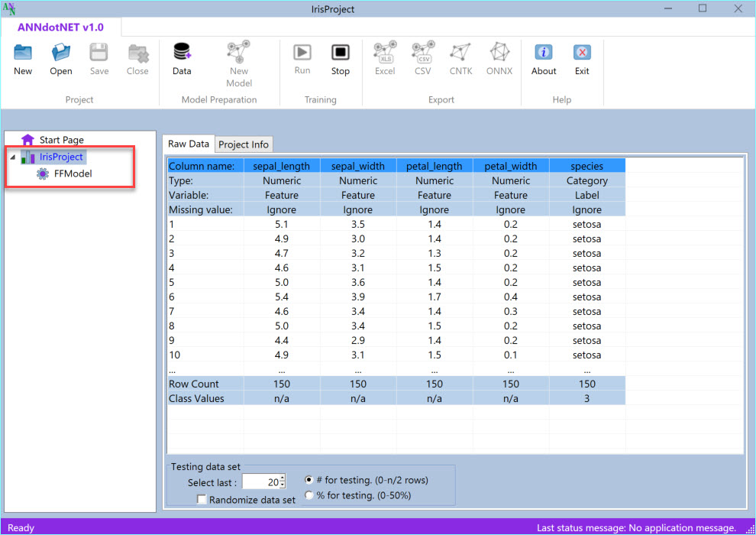This screenshot has height=535, width=756.
Task: Click the Exit icon in ribbon
Action: (582, 52)
